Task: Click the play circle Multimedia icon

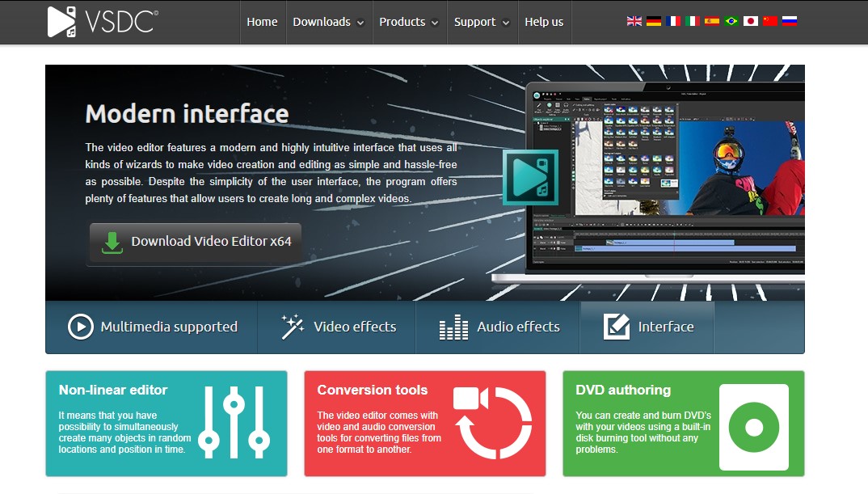Action: pos(81,327)
